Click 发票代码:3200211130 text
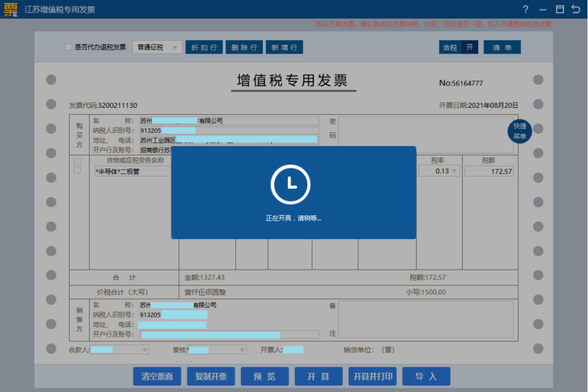Viewport: 588px width, 392px height. pos(103,106)
